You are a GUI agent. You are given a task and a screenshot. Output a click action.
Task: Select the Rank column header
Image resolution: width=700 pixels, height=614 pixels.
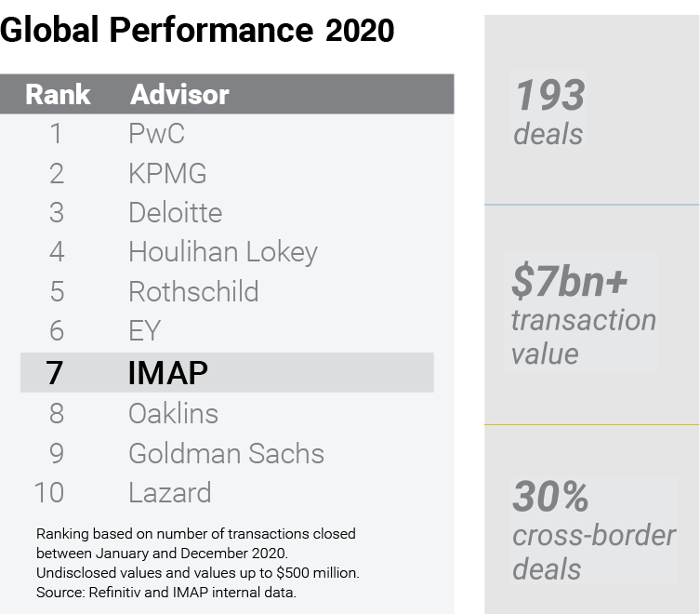pyautogui.click(x=58, y=94)
